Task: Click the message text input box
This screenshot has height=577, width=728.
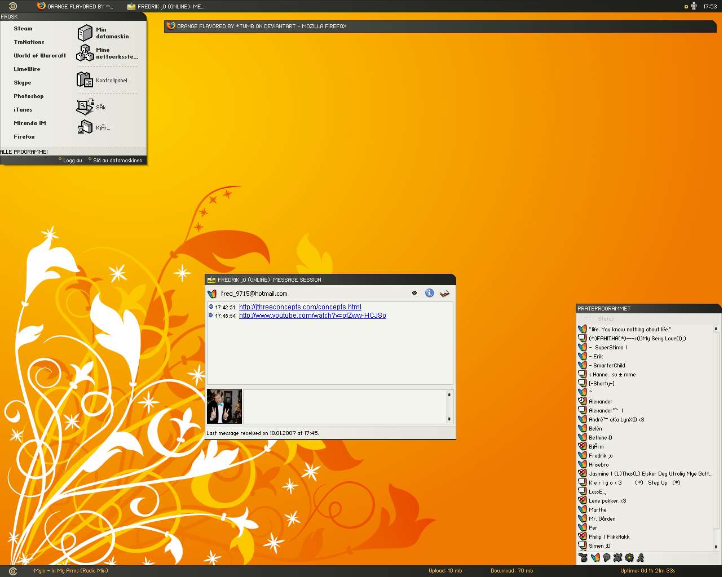Action: pyautogui.click(x=344, y=406)
